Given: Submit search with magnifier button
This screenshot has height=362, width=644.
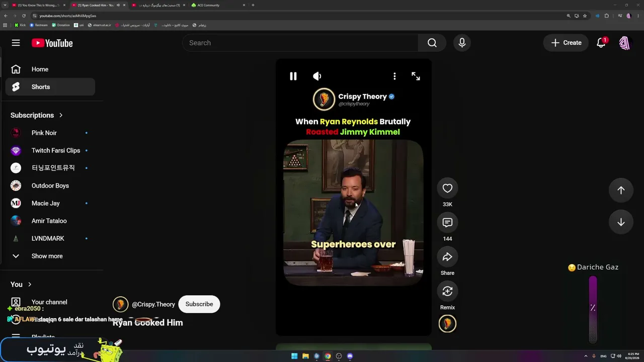Looking at the screenshot, I should click(x=432, y=43).
